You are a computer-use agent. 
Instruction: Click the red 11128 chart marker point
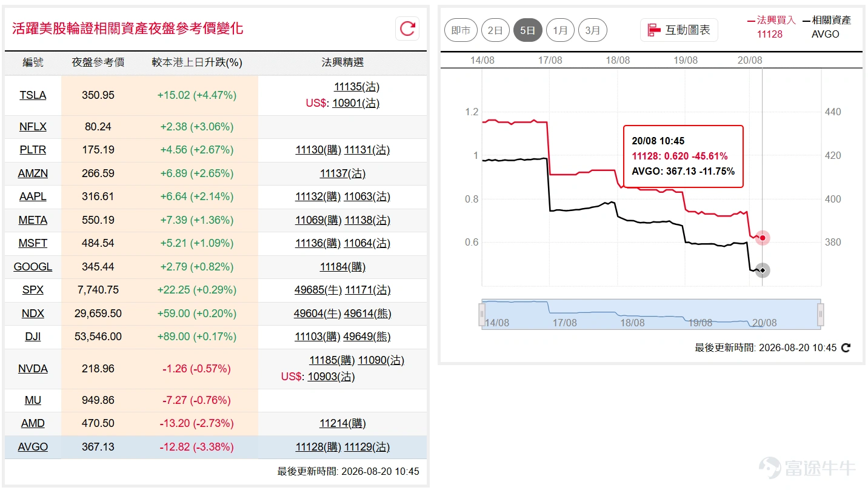click(763, 238)
